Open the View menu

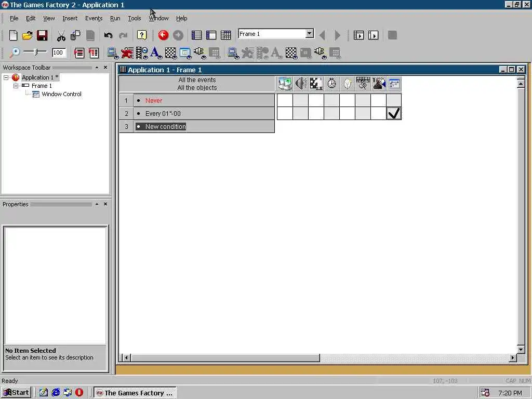49,18
